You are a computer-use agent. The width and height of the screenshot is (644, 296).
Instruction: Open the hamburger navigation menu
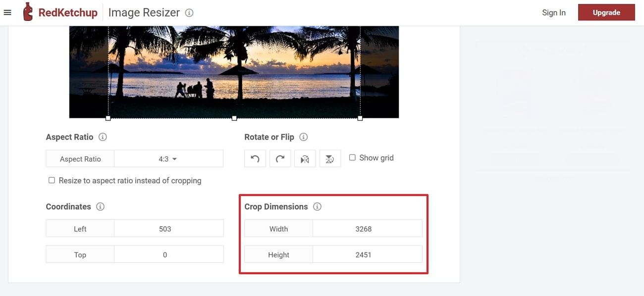(x=7, y=12)
